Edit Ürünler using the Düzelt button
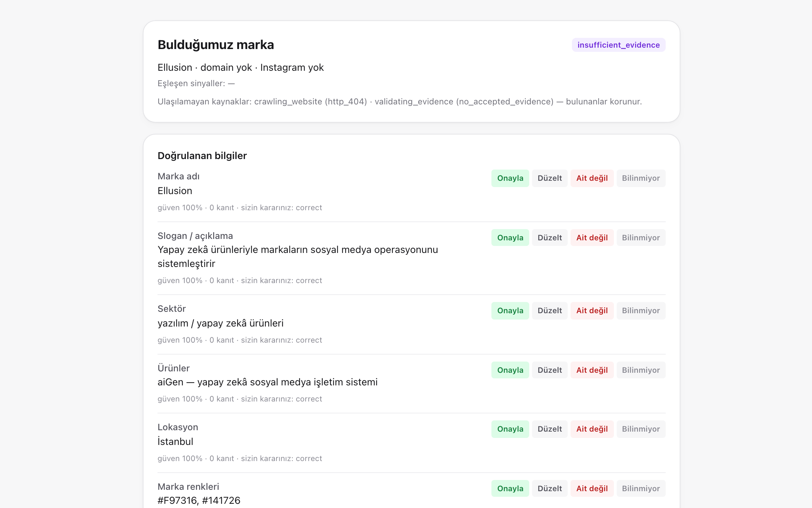 pyautogui.click(x=549, y=370)
